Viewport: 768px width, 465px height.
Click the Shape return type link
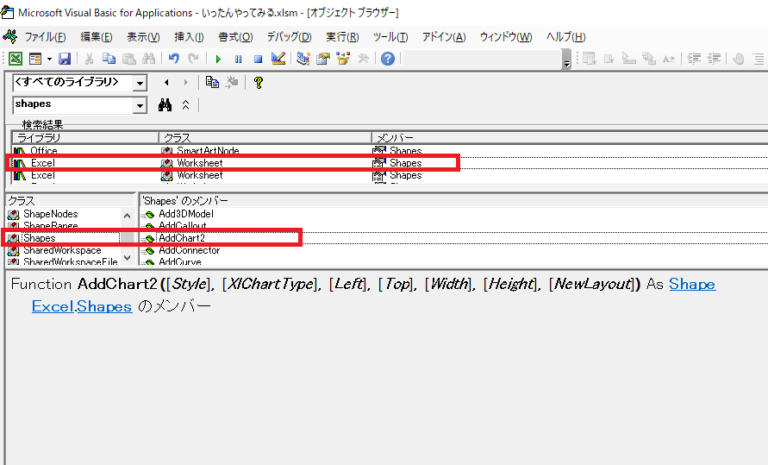click(x=692, y=285)
